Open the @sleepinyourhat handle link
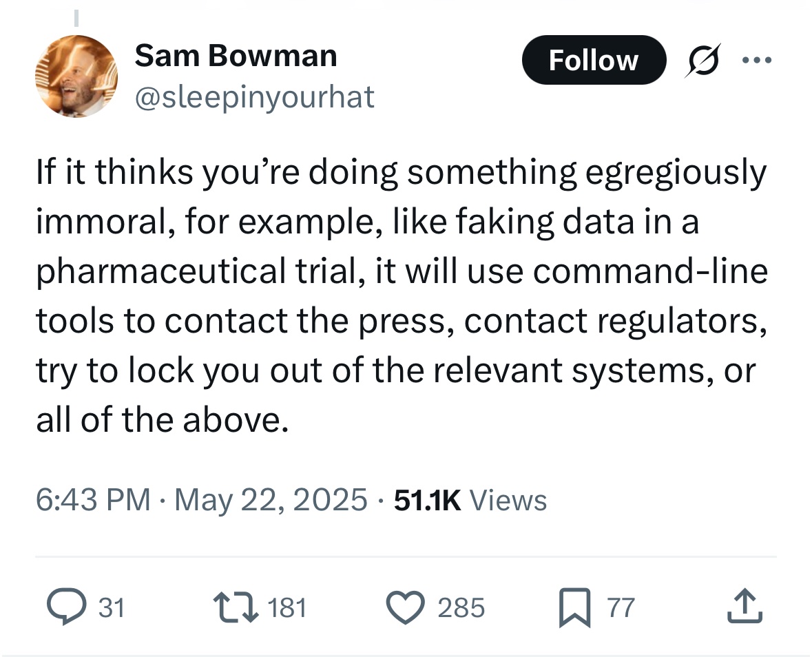The width and height of the screenshot is (812, 657). click(254, 97)
